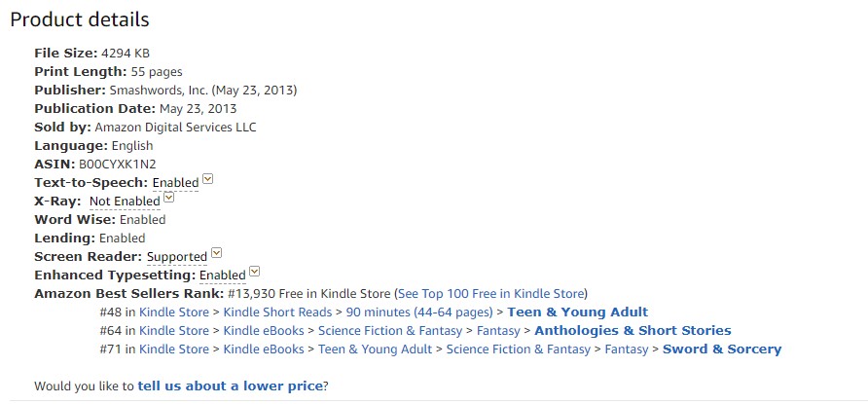Open Kindle Store link in #48 ranking
The image size is (868, 404).
(173, 312)
